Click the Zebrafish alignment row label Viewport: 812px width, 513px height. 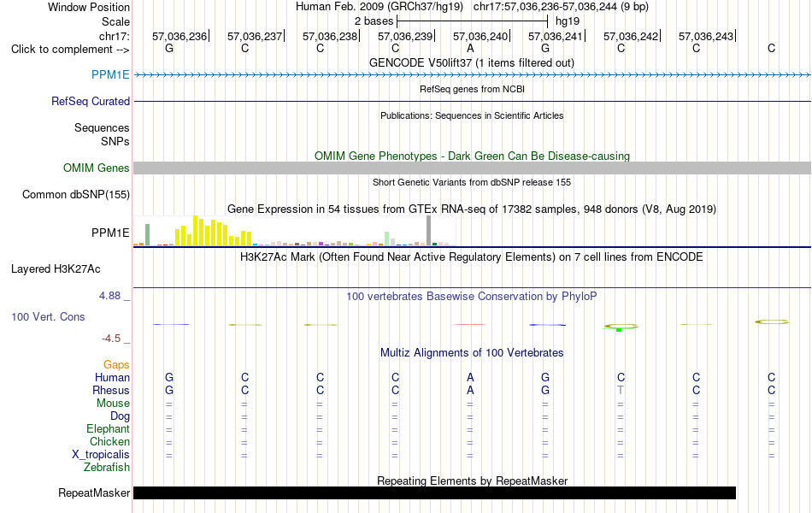point(107,468)
